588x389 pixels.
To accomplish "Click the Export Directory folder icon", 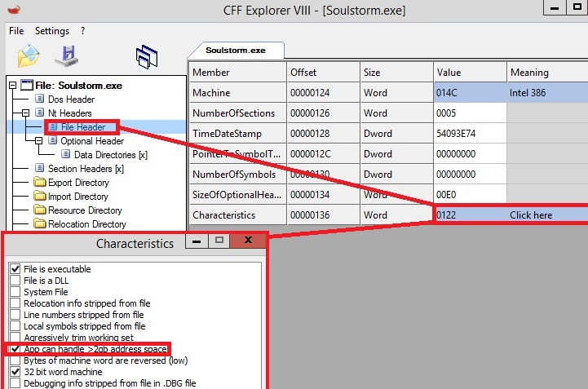I will [39, 182].
